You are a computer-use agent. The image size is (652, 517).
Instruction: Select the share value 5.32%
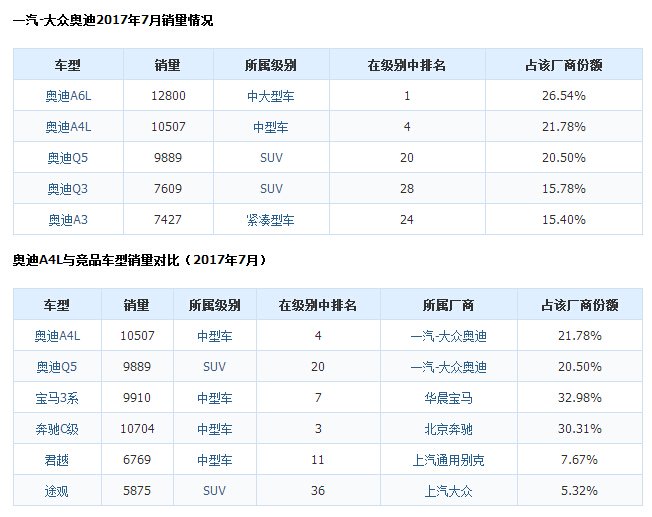coord(579,490)
